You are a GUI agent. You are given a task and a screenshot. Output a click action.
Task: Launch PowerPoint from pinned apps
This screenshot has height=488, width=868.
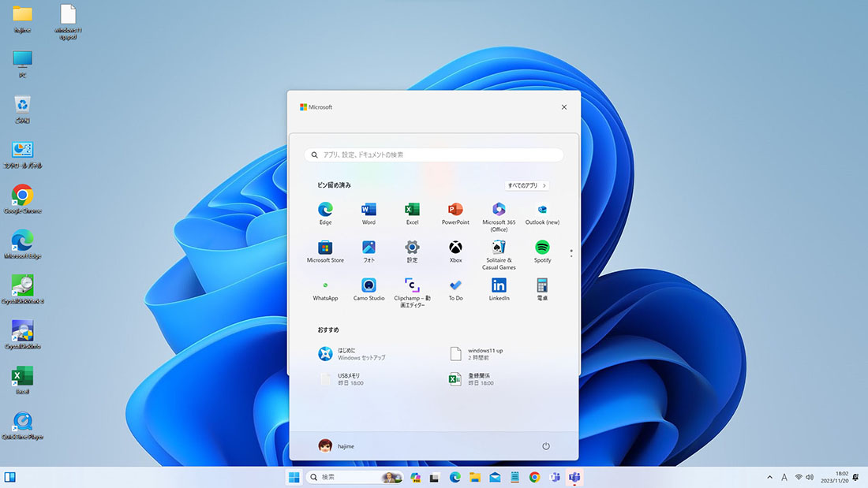[455, 210]
